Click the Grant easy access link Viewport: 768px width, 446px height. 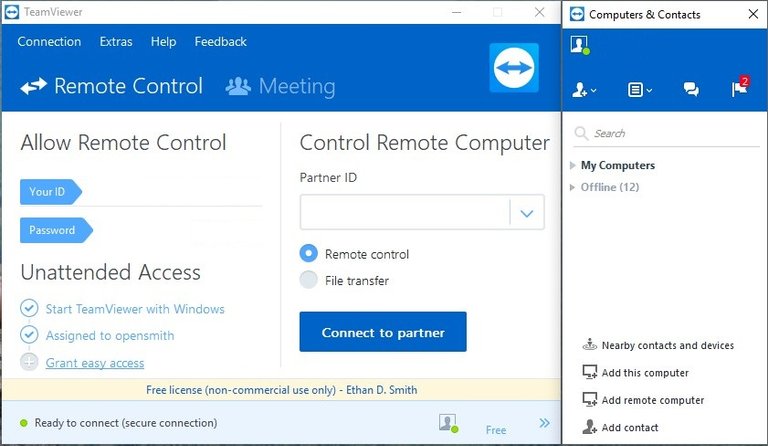[95, 363]
